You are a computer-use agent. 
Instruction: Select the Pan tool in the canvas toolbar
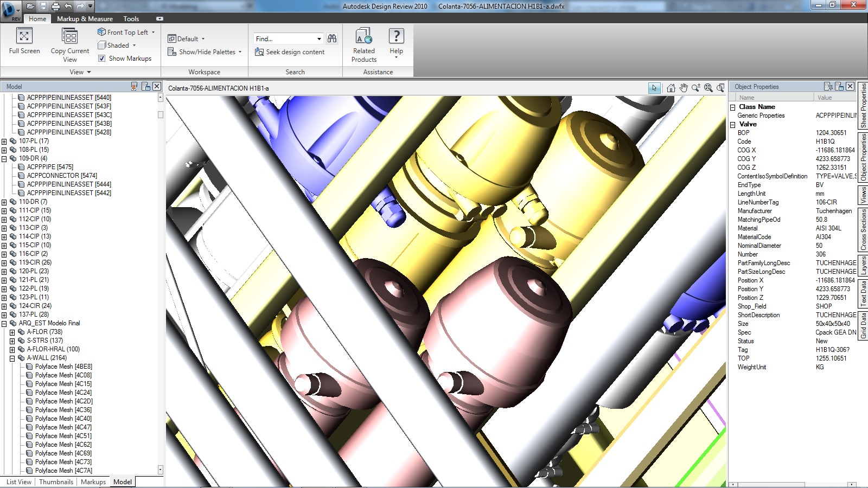point(683,87)
